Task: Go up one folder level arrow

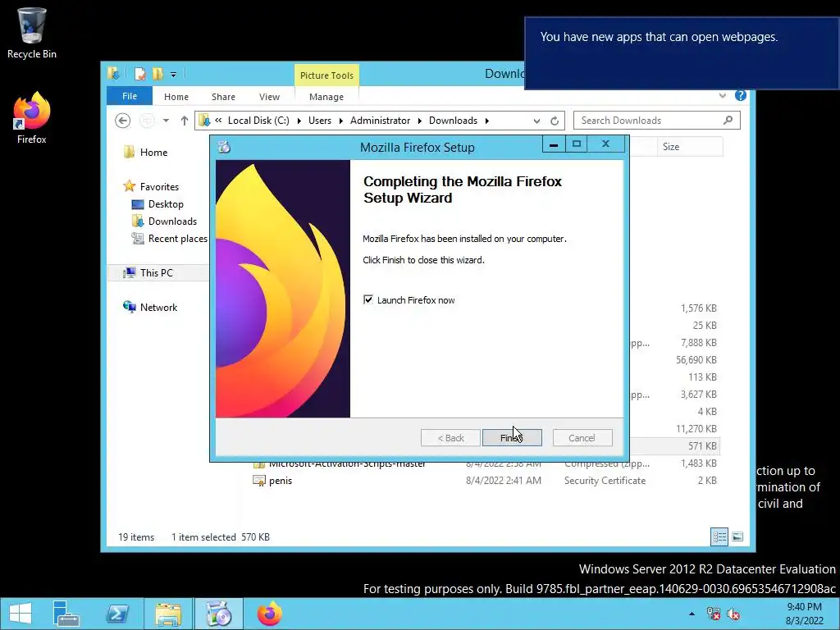Action: [185, 121]
